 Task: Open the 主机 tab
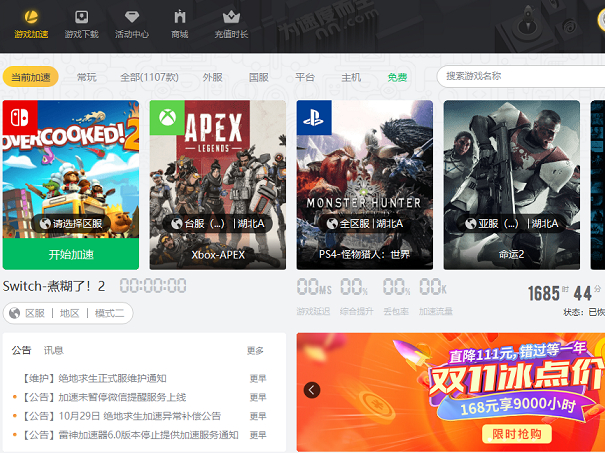pyautogui.click(x=351, y=77)
